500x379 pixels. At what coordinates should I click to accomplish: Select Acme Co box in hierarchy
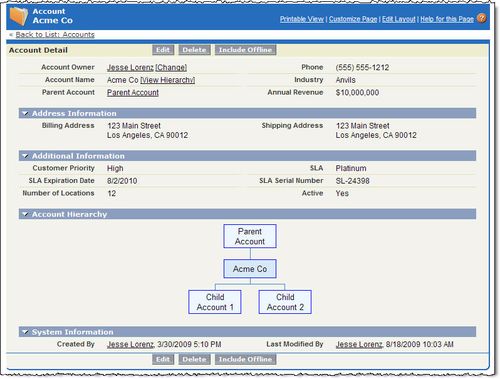pyautogui.click(x=250, y=269)
